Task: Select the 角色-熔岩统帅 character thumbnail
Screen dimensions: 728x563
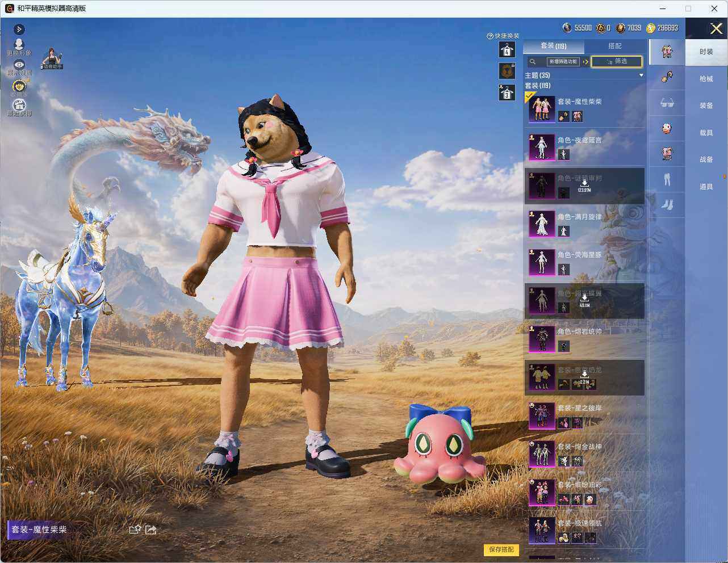Action: tap(542, 339)
